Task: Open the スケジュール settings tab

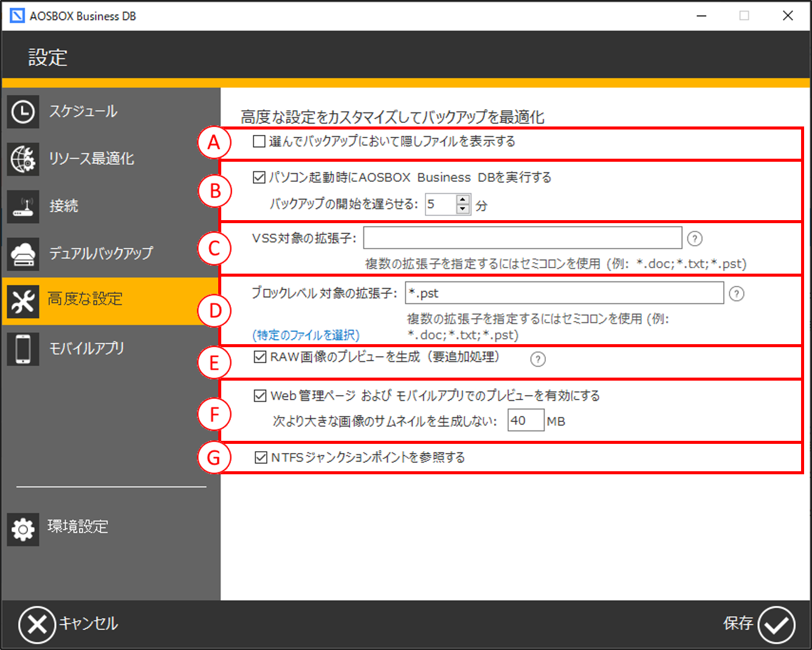Action: pyautogui.click(x=111, y=112)
